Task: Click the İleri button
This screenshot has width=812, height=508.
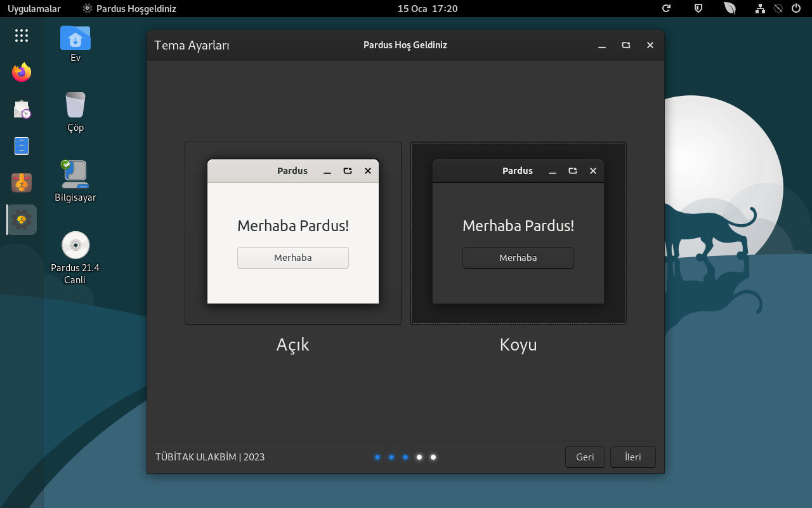Action: tap(632, 457)
